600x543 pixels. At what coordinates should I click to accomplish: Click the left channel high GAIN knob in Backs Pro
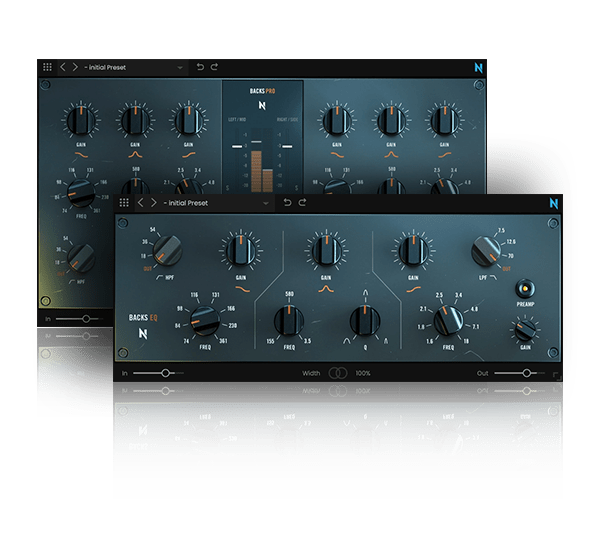[x=188, y=120]
